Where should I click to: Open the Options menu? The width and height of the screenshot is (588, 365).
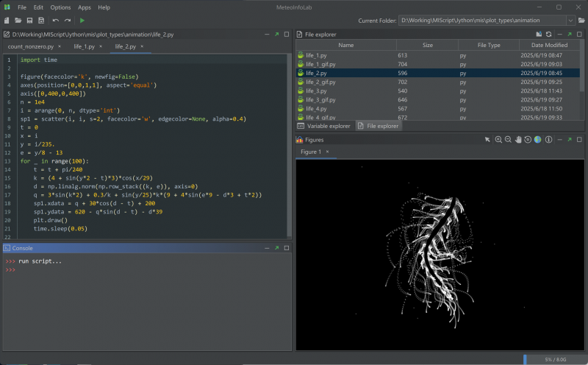pyautogui.click(x=61, y=7)
